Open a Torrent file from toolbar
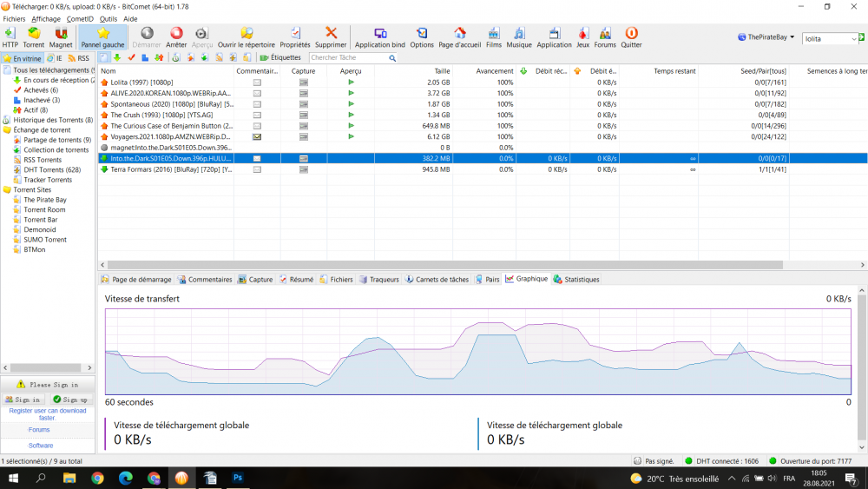Image resolution: width=868 pixels, height=489 pixels. (33, 37)
